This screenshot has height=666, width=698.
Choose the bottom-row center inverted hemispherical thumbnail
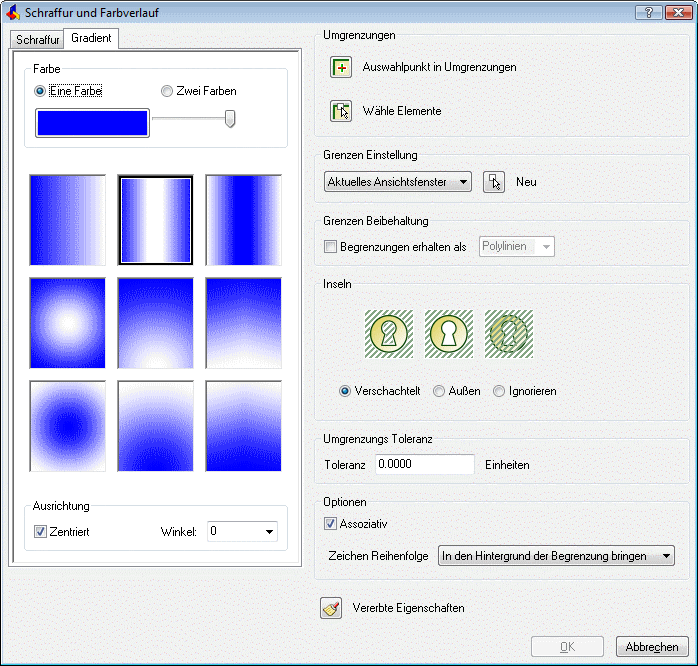155,426
